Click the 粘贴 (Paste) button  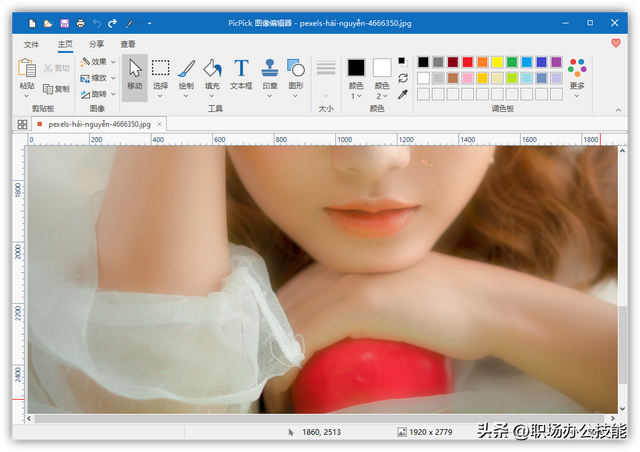(26, 75)
